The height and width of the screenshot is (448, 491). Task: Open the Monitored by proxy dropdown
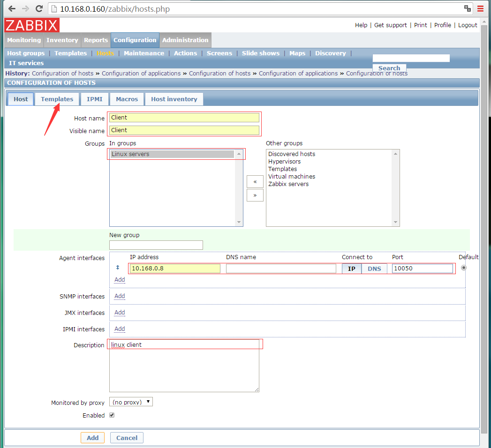(x=131, y=402)
